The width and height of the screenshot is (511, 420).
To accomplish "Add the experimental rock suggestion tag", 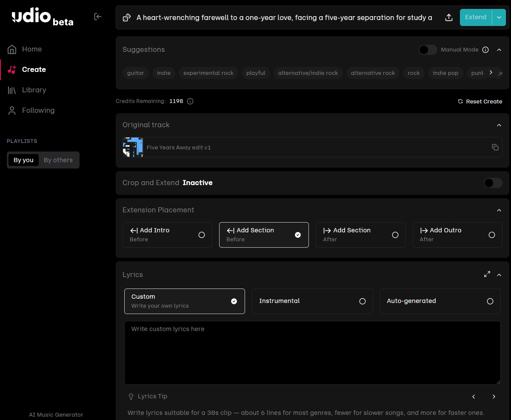I will click(x=208, y=73).
